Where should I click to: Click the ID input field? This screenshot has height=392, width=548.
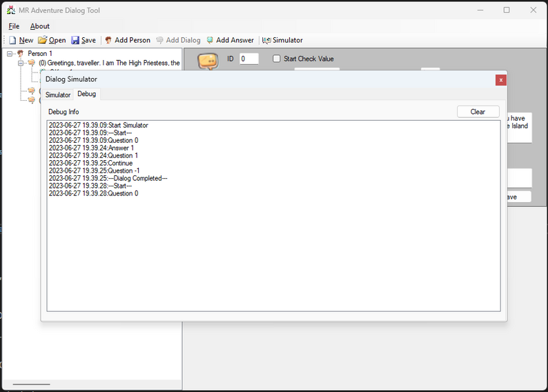(249, 59)
